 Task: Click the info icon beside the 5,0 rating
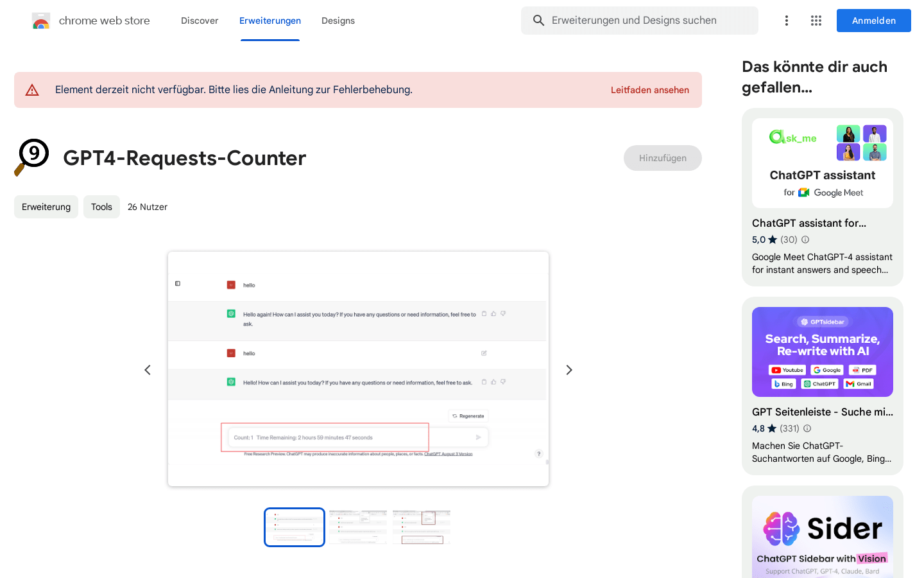805,240
